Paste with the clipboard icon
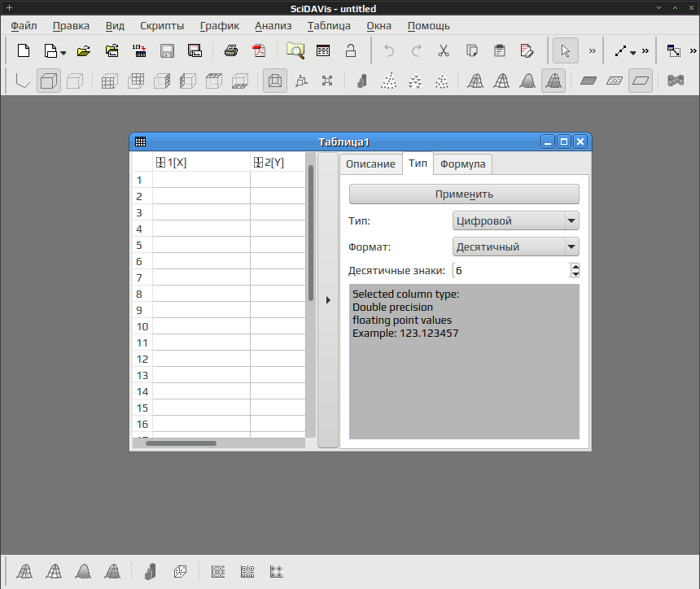This screenshot has height=589, width=700. coord(500,51)
